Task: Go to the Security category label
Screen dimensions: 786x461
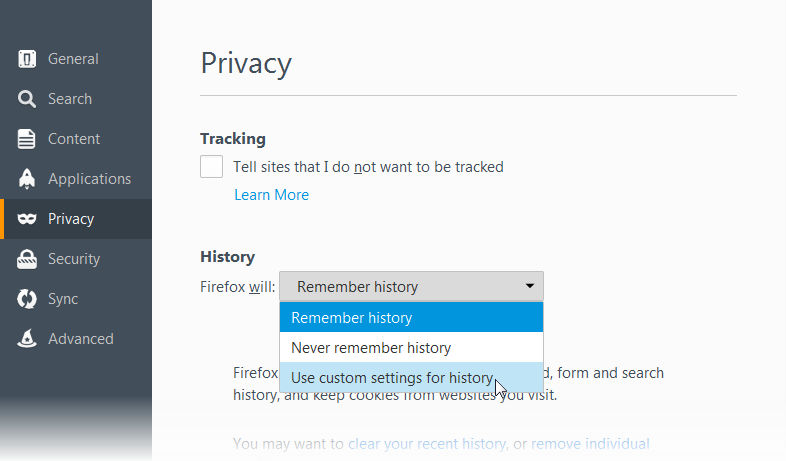Action: (74, 259)
